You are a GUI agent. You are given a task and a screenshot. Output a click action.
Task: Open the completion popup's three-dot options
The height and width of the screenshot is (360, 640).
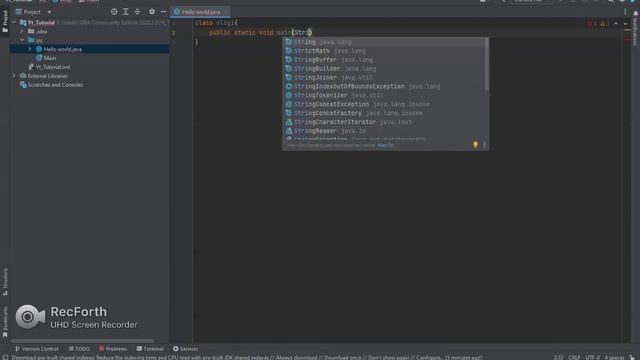point(484,145)
